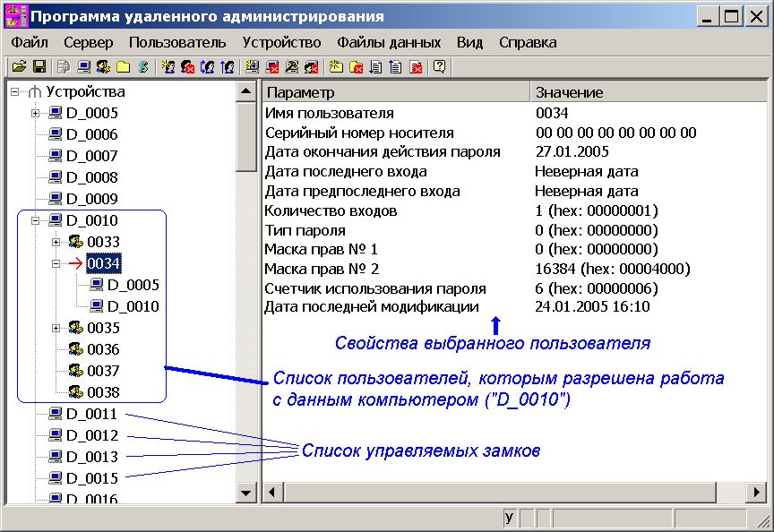Collapse the D_0010 device node
This screenshot has height=532, width=774.
point(35,220)
